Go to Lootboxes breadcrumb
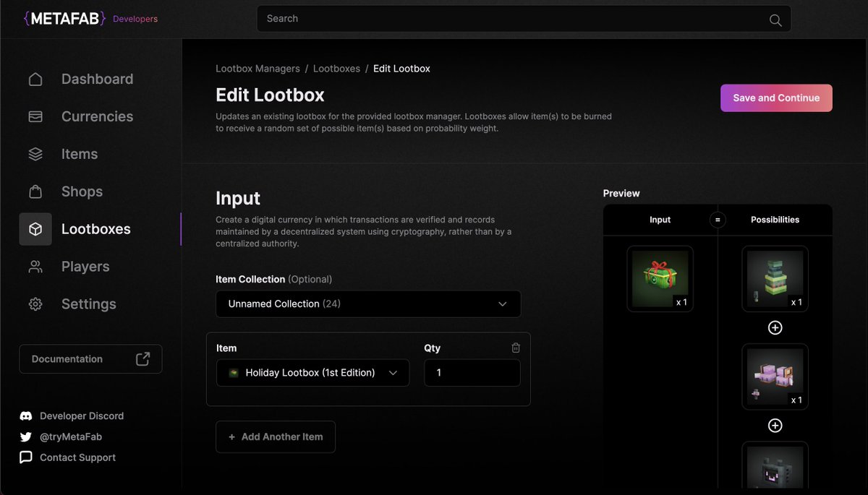The width and height of the screenshot is (868, 495). tap(336, 69)
